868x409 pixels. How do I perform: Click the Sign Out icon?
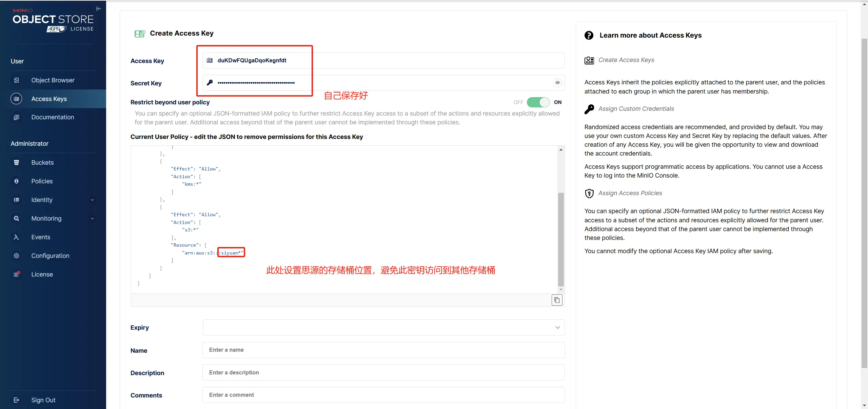(16, 400)
